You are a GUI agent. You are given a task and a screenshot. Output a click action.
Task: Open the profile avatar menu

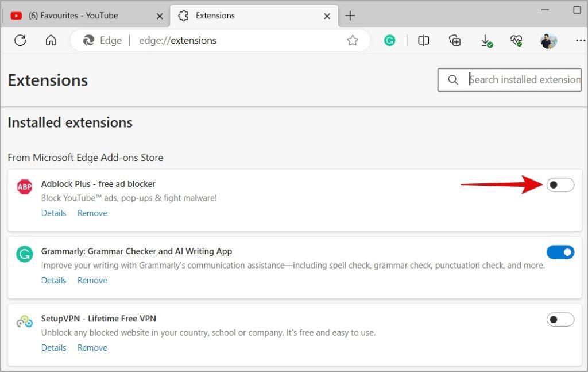pos(548,41)
